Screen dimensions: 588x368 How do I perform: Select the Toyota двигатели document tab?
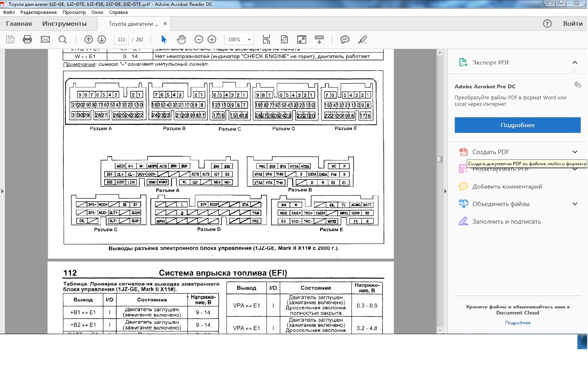coord(134,24)
